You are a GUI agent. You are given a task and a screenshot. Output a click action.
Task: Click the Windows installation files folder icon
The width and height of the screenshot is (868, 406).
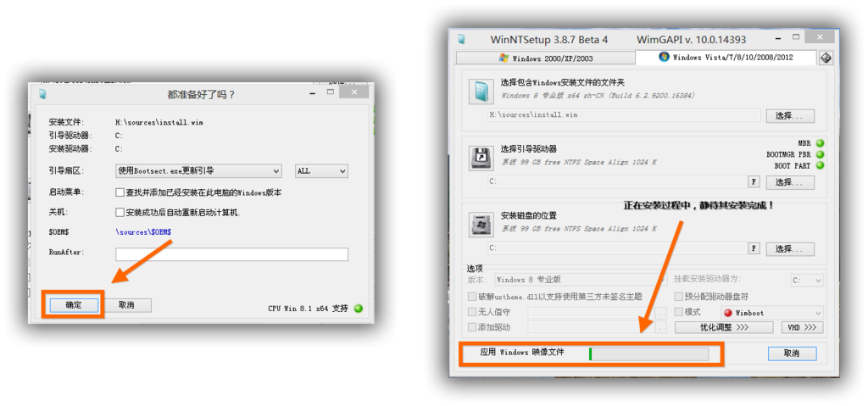pyautogui.click(x=481, y=92)
